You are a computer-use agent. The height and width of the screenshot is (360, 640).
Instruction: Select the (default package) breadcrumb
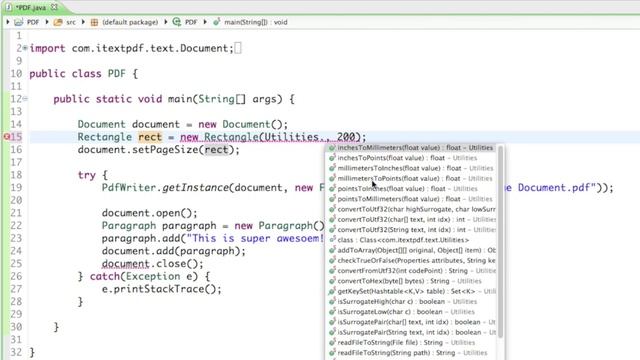click(130, 22)
